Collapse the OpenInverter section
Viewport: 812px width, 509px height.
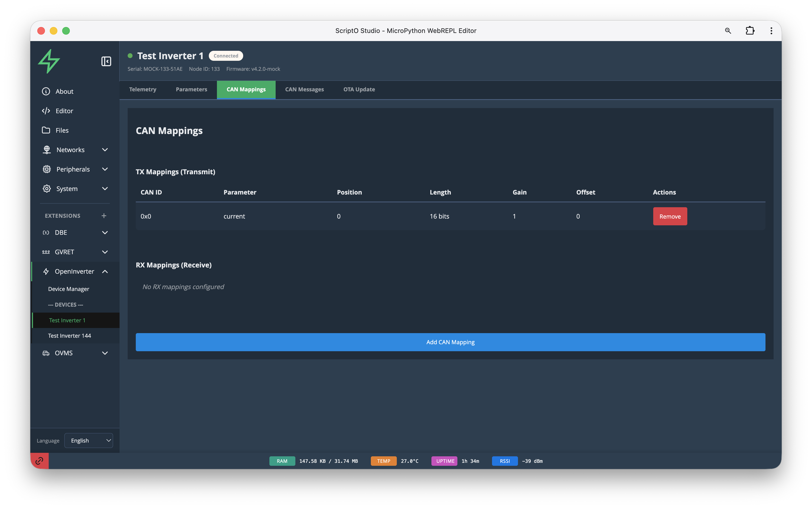105,271
